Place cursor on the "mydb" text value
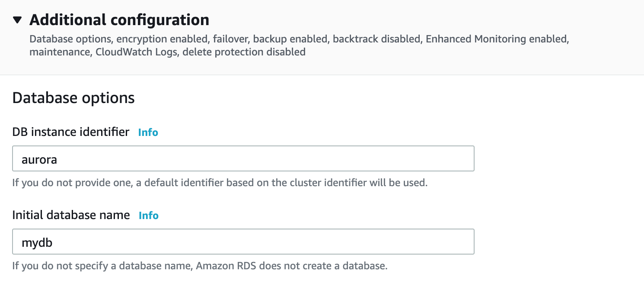This screenshot has height=284, width=644. coord(37,242)
